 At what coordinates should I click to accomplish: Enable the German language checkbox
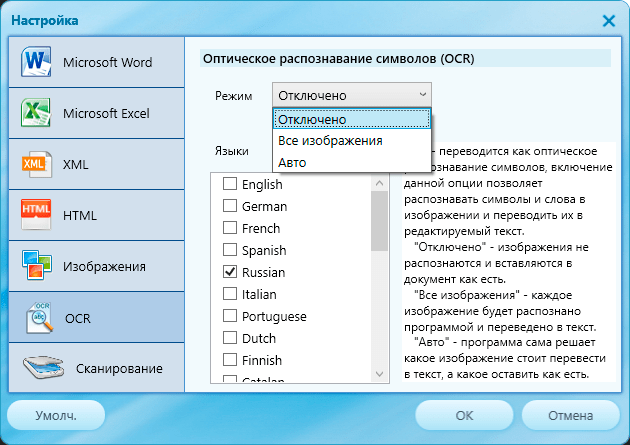pyautogui.click(x=230, y=206)
